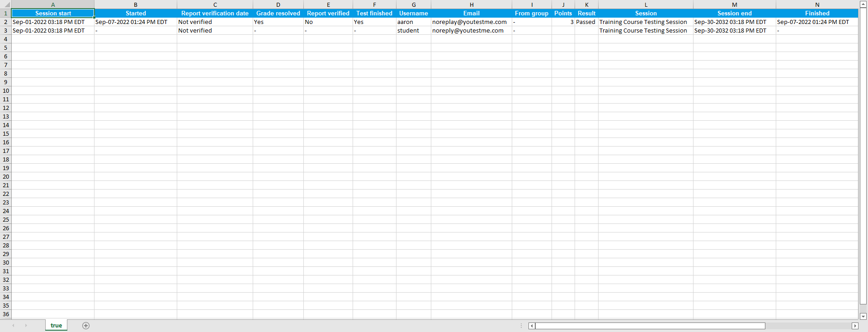The height and width of the screenshot is (332, 868).
Task: Select column A by its header letter
Action: (x=53, y=5)
